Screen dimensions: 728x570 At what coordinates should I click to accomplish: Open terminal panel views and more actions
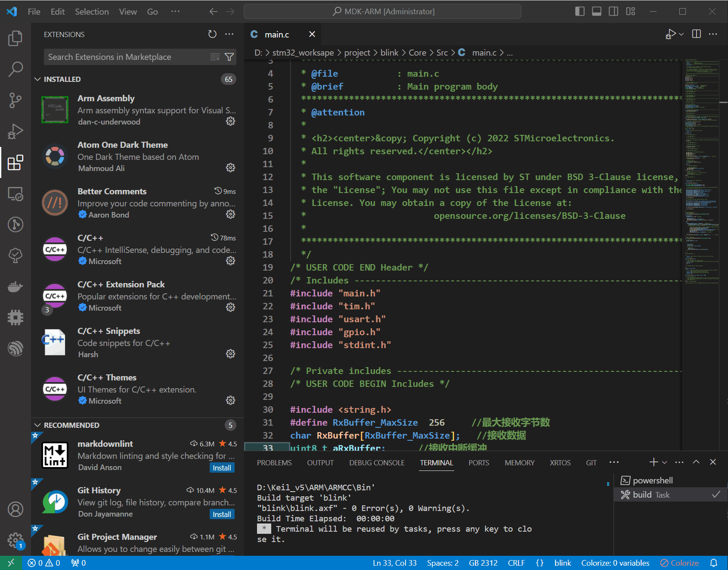click(x=679, y=462)
